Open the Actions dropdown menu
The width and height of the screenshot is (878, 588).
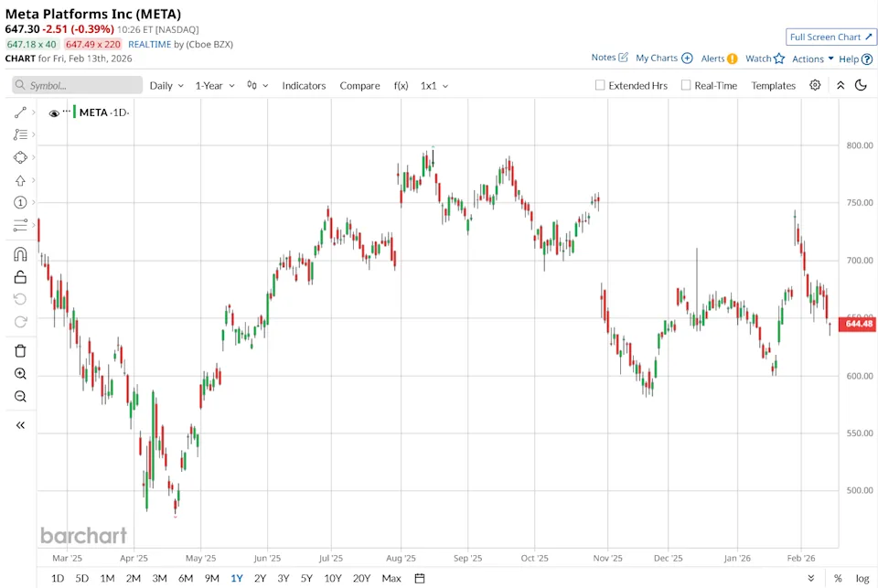coord(812,59)
